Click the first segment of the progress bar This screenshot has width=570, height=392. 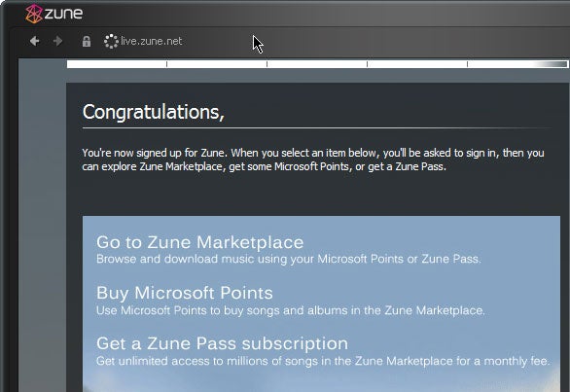tap(117, 64)
